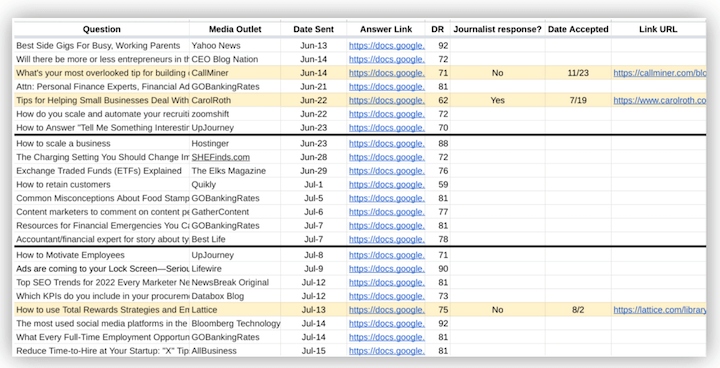The width and height of the screenshot is (720, 368).
Task: Select the Link URL column header
Action: click(658, 29)
